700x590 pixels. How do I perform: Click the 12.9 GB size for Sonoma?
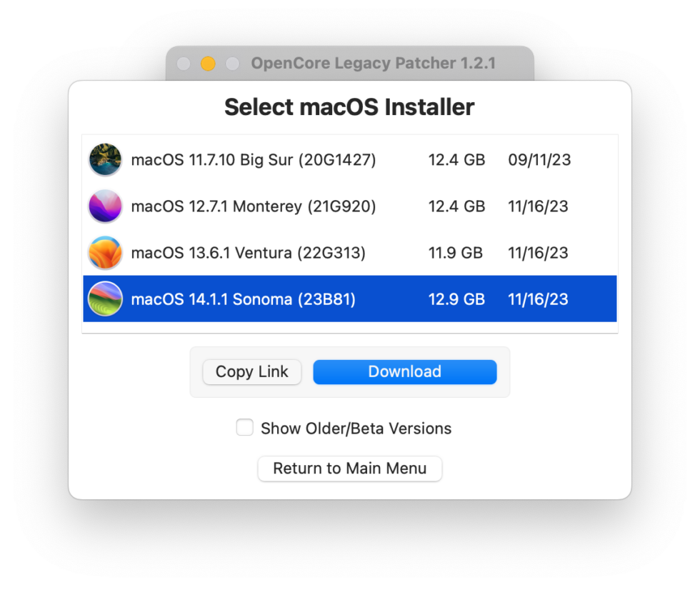click(x=456, y=299)
